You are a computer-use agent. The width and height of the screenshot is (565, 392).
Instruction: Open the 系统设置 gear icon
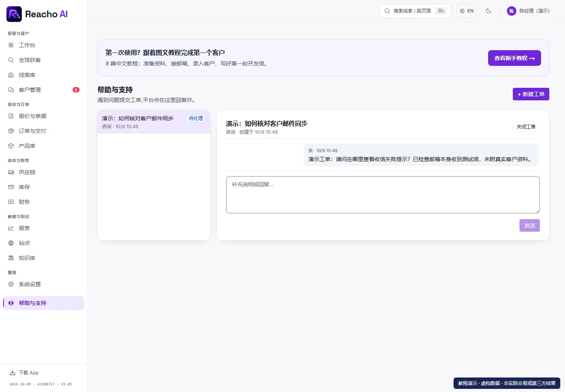tap(11, 284)
